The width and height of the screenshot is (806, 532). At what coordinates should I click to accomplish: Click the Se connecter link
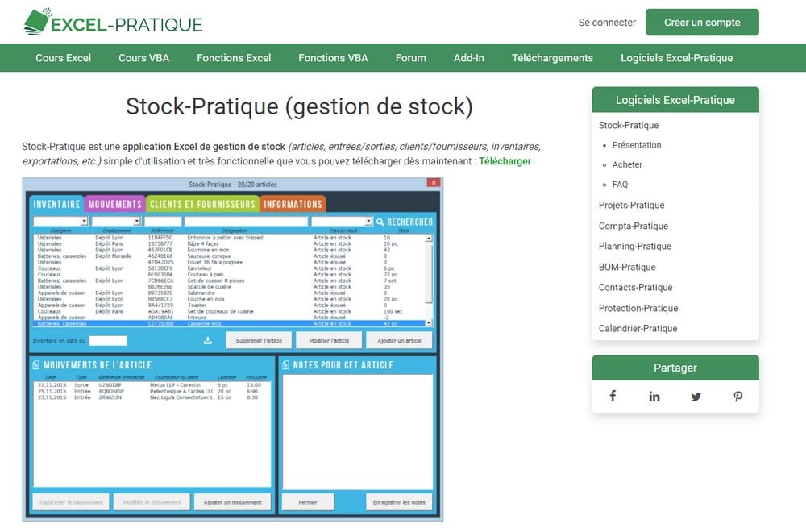coord(607,22)
